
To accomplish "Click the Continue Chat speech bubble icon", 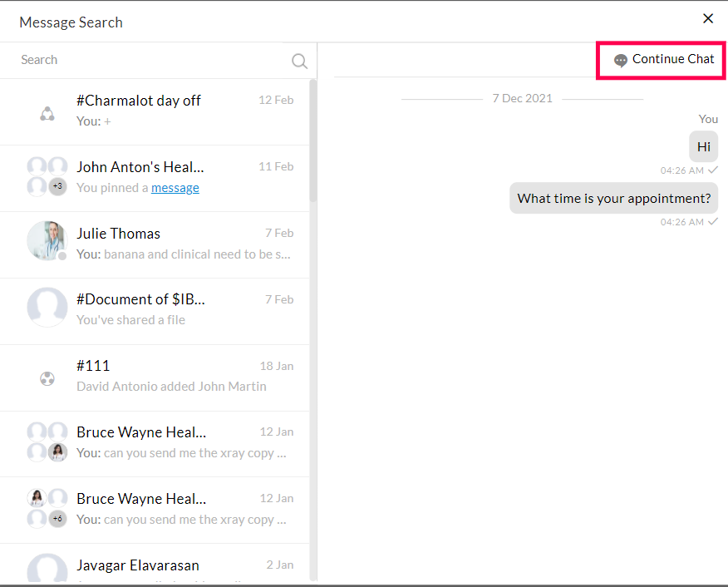I will 620,60.
